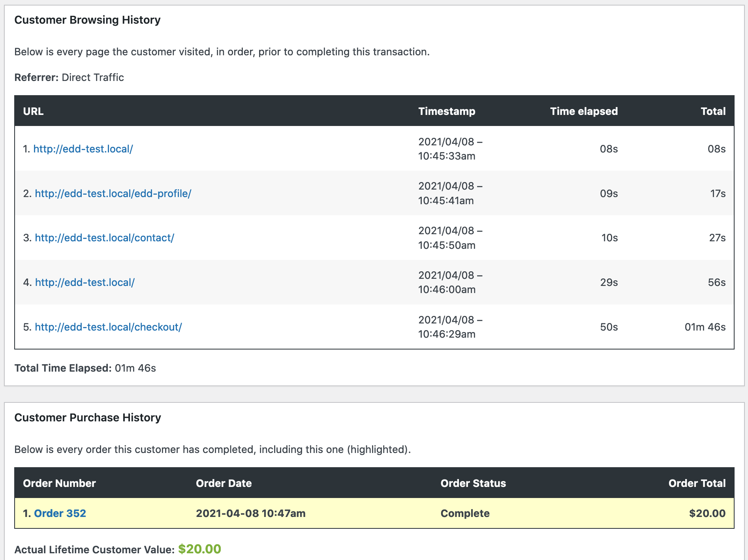748x560 pixels.
Task: Follow the checkout page URL link
Action: tap(108, 327)
